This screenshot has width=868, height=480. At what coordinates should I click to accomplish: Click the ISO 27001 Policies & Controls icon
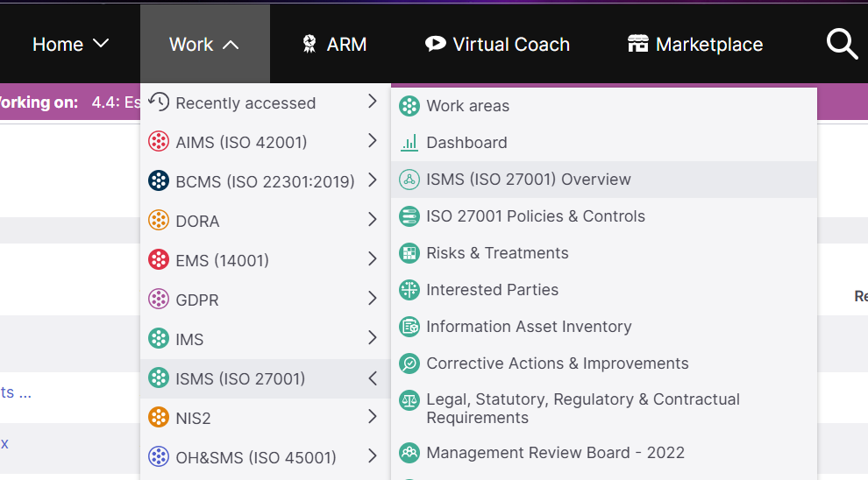pos(409,216)
